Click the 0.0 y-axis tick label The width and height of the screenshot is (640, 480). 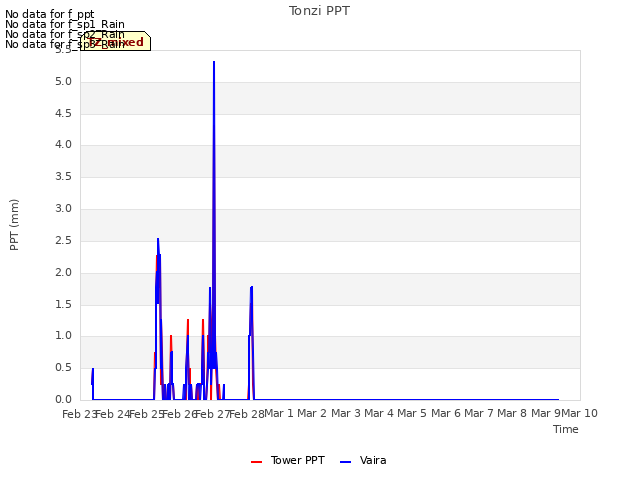[63, 399]
